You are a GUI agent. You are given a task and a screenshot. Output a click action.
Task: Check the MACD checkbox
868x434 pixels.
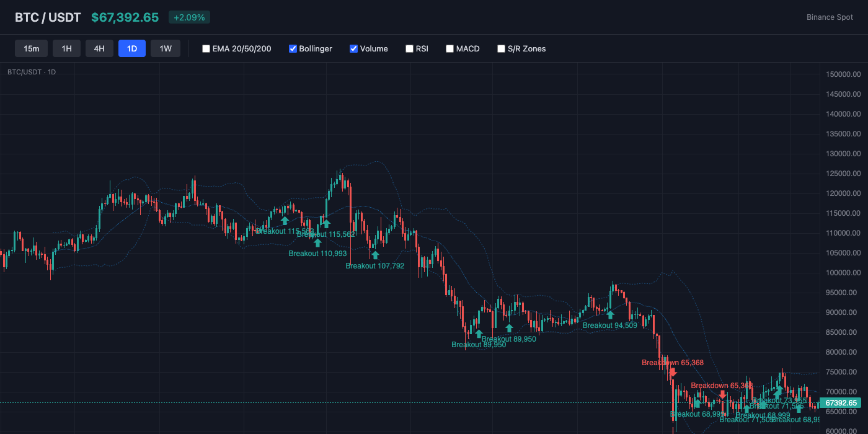tap(449, 48)
